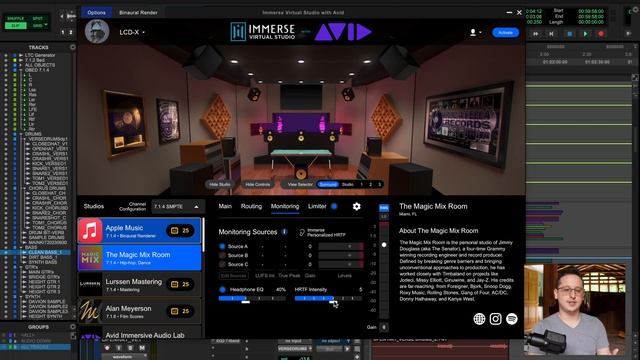Select the Source C radio button
This screenshot has width=640, height=360.
(222, 264)
